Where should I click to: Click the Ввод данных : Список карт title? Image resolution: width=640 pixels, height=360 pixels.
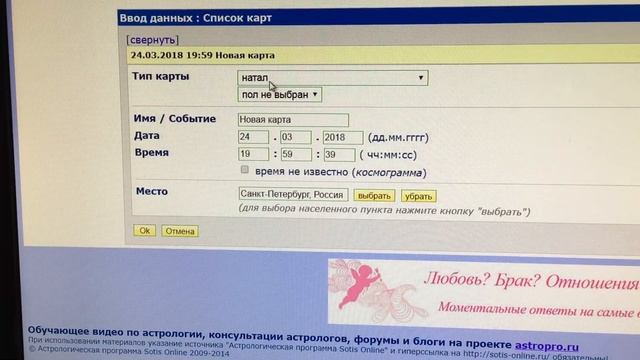pos(196,18)
